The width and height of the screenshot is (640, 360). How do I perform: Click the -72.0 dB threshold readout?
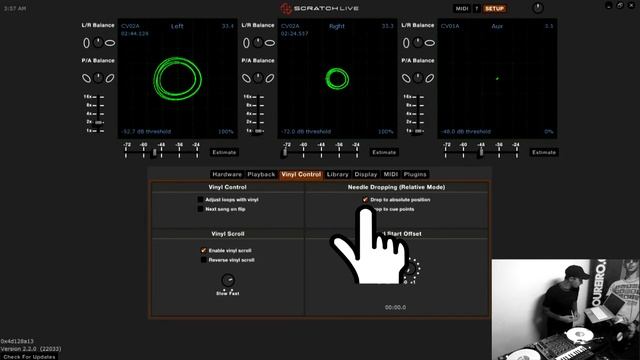(306, 131)
